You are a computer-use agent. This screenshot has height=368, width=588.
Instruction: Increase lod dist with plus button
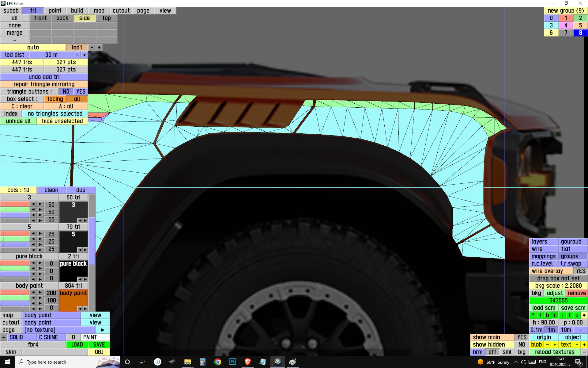click(x=84, y=55)
